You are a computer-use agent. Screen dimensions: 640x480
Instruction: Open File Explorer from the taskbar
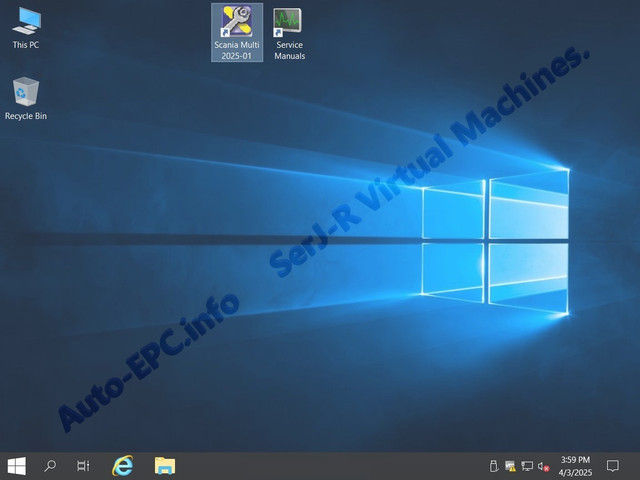pyautogui.click(x=165, y=466)
